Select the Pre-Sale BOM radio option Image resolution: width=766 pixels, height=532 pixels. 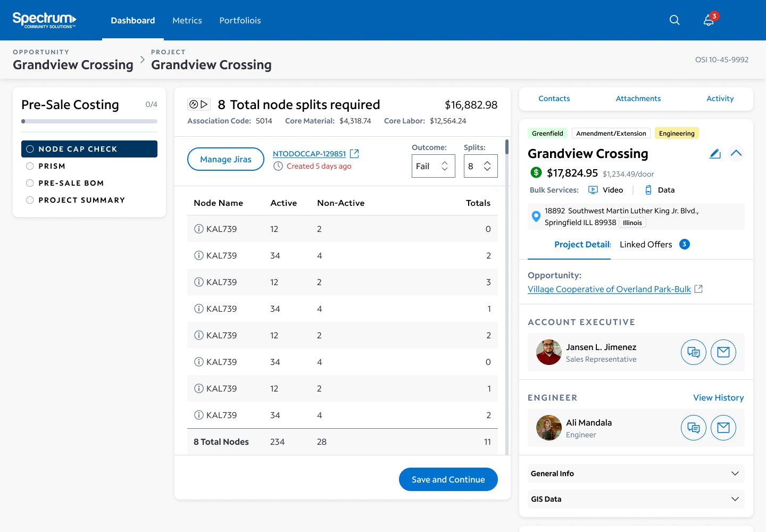pyautogui.click(x=30, y=183)
